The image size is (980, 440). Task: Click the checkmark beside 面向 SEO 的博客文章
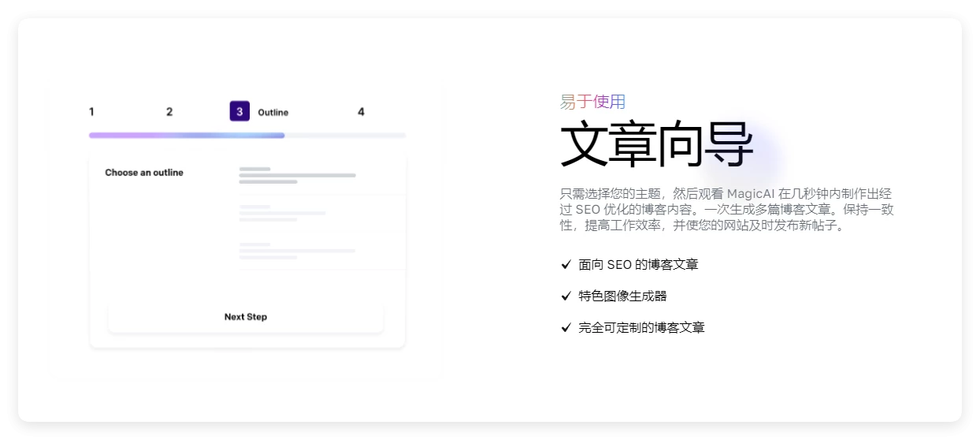tap(565, 265)
